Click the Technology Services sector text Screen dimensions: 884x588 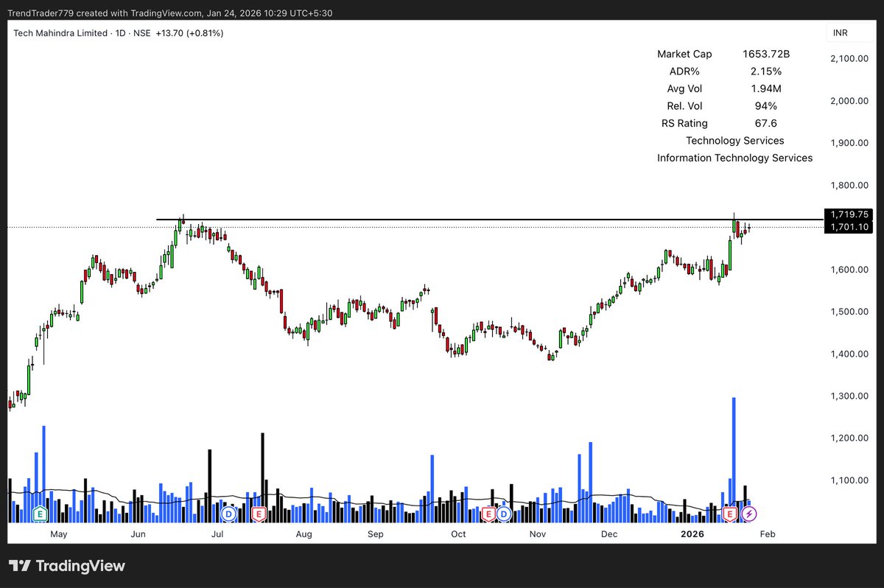pyautogui.click(x=734, y=140)
